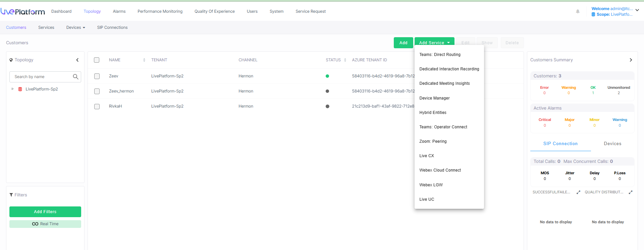Viewport: 644px width, 250px height.
Task: Select Live CX option
Action: (x=427, y=156)
